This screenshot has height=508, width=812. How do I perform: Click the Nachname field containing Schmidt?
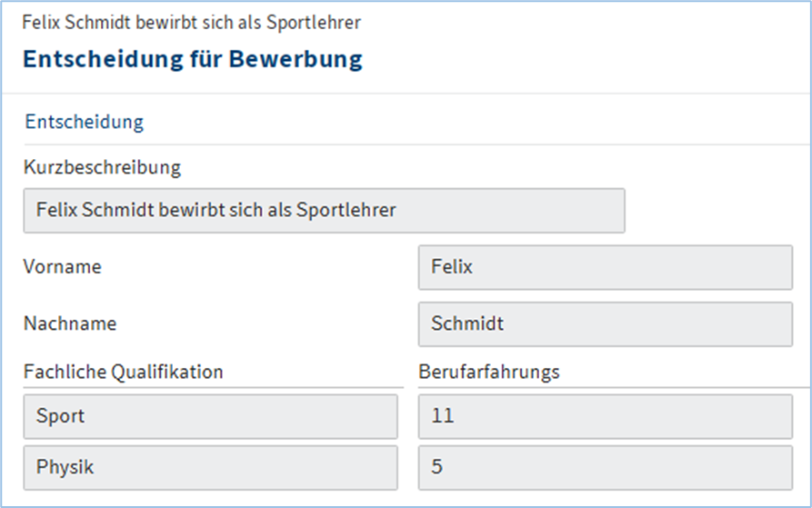(605, 324)
